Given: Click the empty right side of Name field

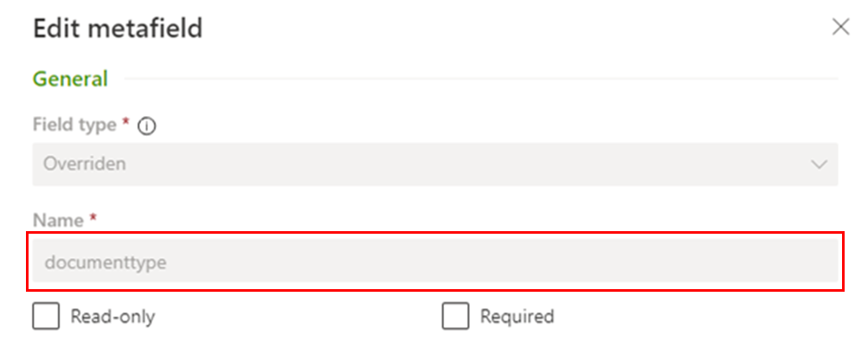Looking at the screenshot, I should point(692,261).
